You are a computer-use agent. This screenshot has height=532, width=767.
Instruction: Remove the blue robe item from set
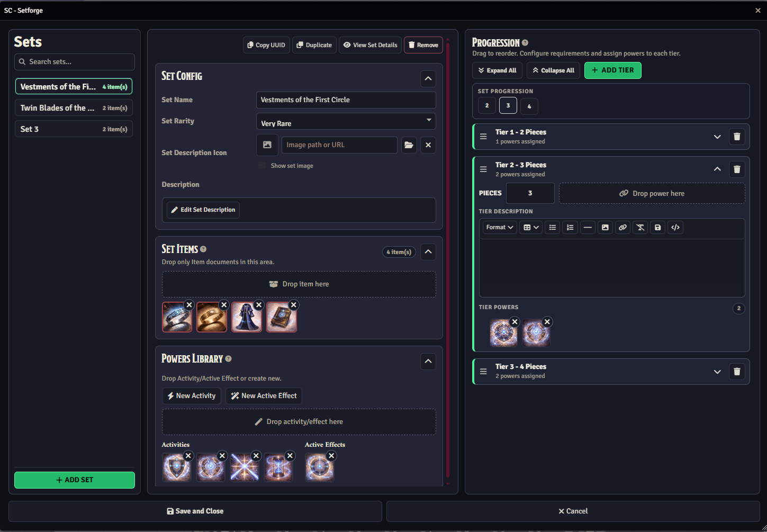[258, 305]
